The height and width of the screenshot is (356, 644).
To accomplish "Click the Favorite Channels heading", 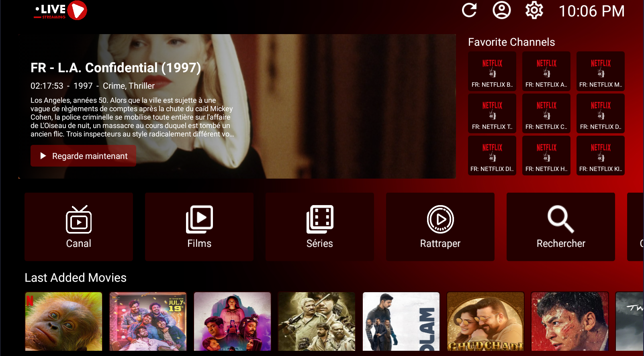I will coord(511,42).
